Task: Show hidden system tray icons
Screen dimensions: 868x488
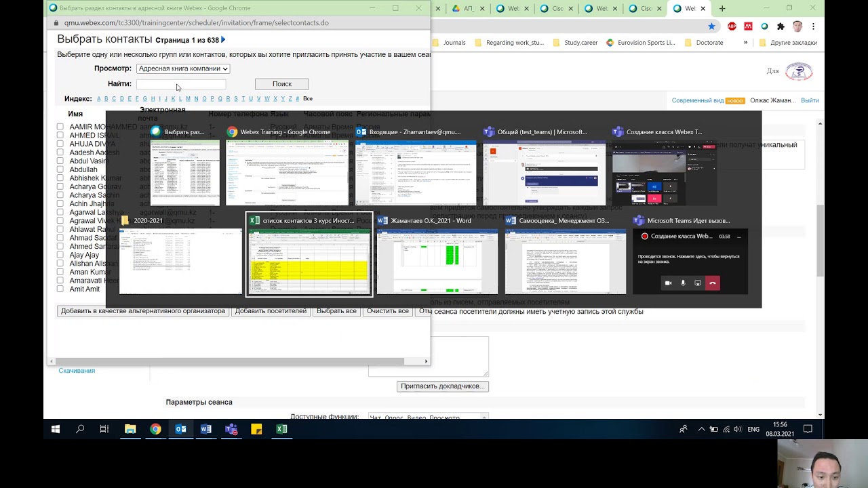Action: [701, 429]
